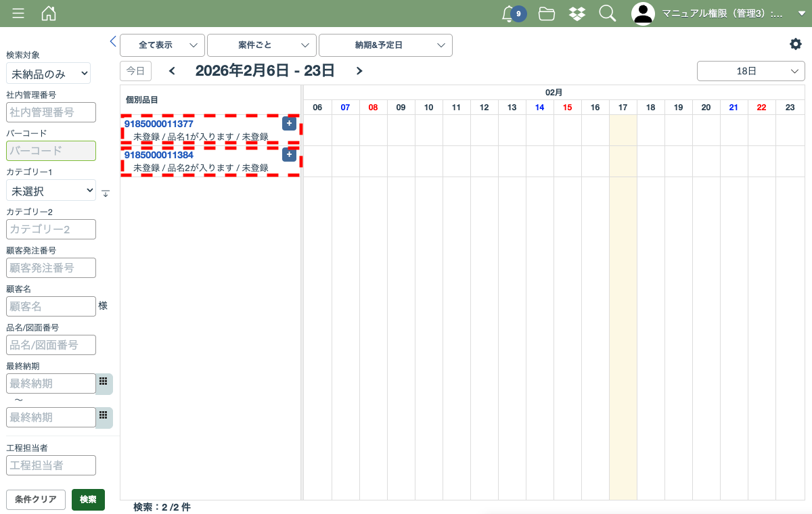812x514 pixels.
Task: Click the 条件クリア button
Action: point(36,500)
